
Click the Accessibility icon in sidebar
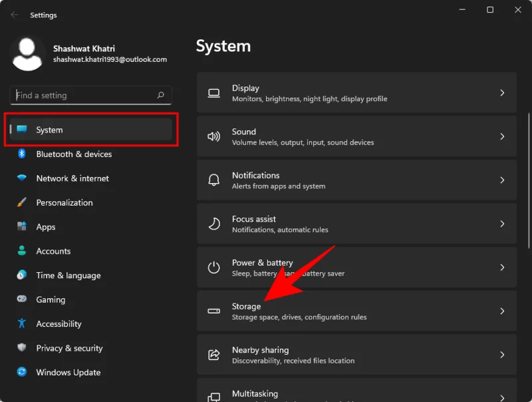point(21,323)
